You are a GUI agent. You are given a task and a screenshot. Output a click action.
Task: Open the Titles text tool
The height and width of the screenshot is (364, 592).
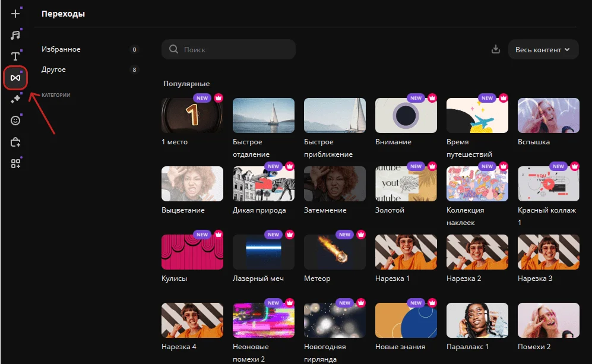tap(15, 56)
